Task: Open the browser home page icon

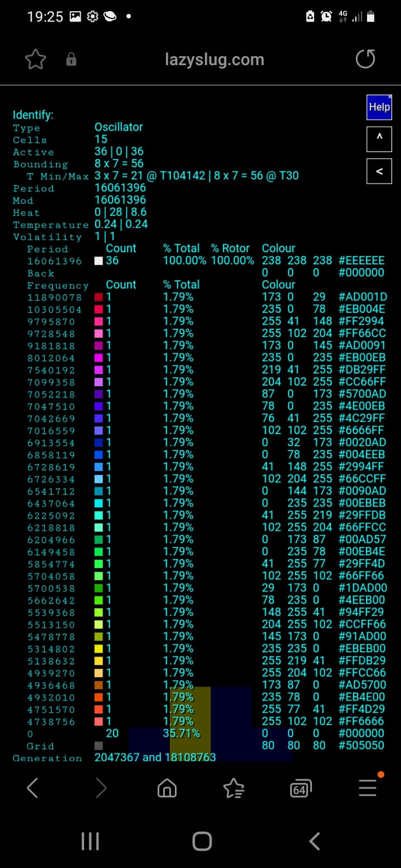Action: point(167,788)
